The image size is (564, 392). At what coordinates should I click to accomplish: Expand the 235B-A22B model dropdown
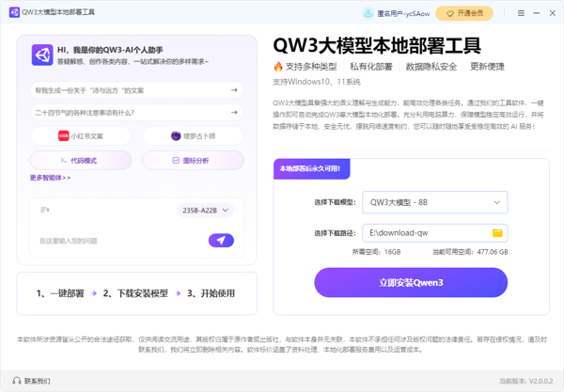205,211
